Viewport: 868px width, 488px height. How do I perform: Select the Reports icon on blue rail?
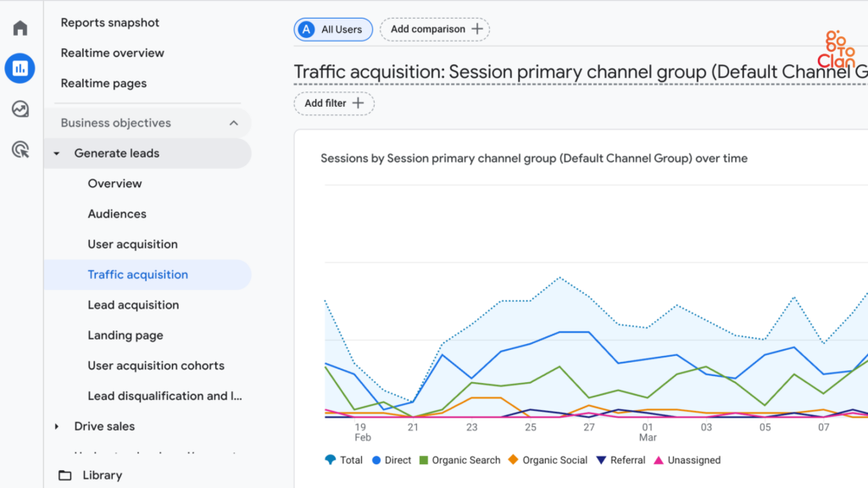click(x=19, y=68)
